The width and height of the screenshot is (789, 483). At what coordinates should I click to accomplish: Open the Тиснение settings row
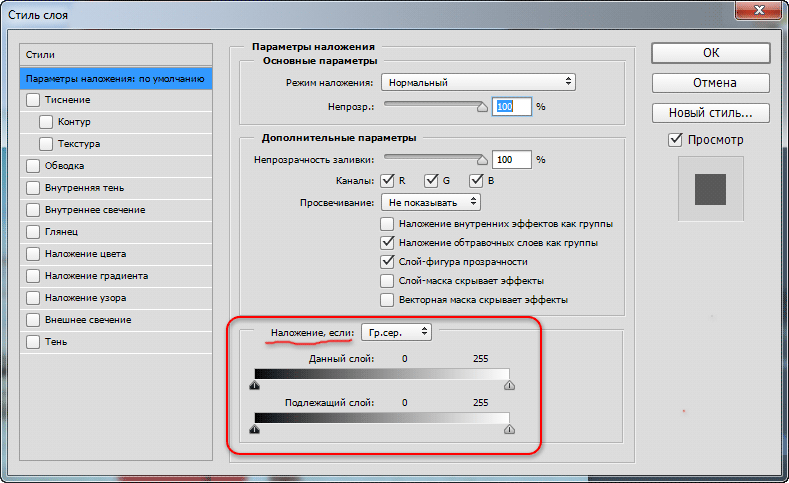pyautogui.click(x=116, y=100)
